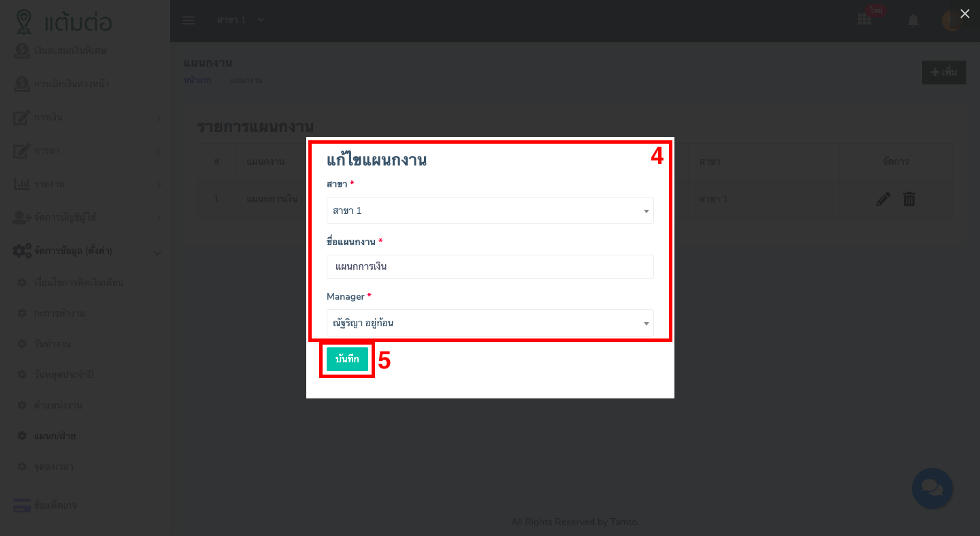Image resolution: width=980 pixels, height=536 pixels.
Task: Click the ชื่อแผนกงาน text field
Action: point(490,266)
